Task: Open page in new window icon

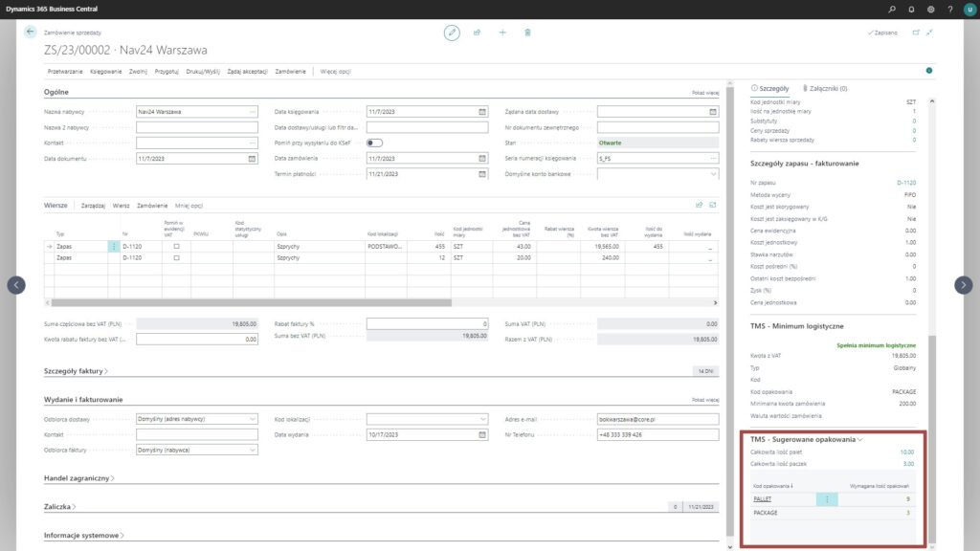Action: click(x=916, y=33)
